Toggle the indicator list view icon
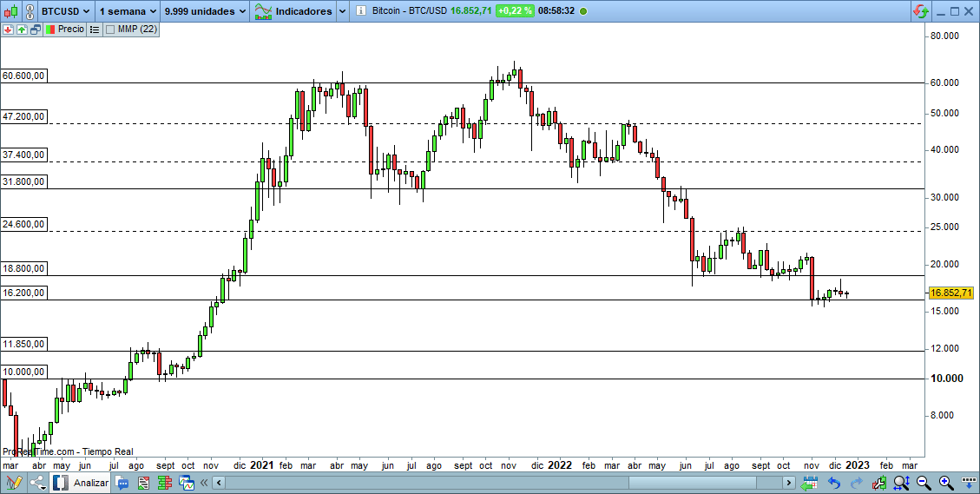980x494 pixels. click(x=95, y=29)
